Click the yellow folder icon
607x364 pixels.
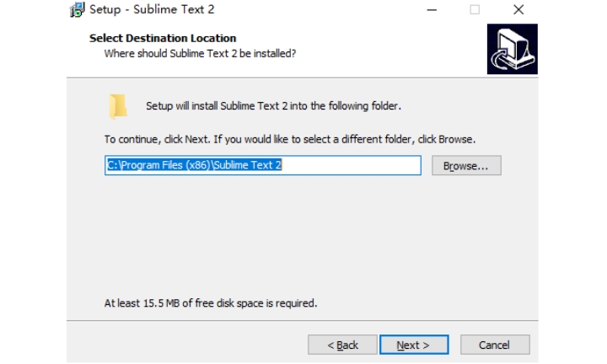118,106
